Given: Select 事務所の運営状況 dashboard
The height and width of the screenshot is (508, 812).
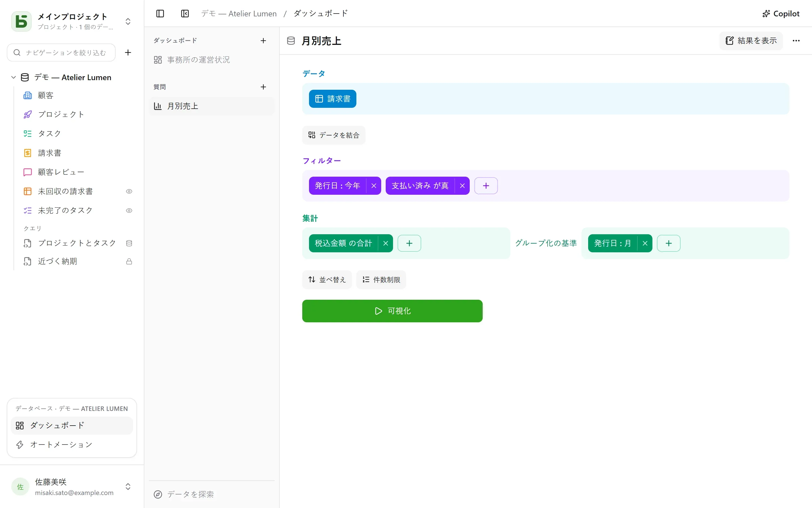Looking at the screenshot, I should click(x=212, y=60).
